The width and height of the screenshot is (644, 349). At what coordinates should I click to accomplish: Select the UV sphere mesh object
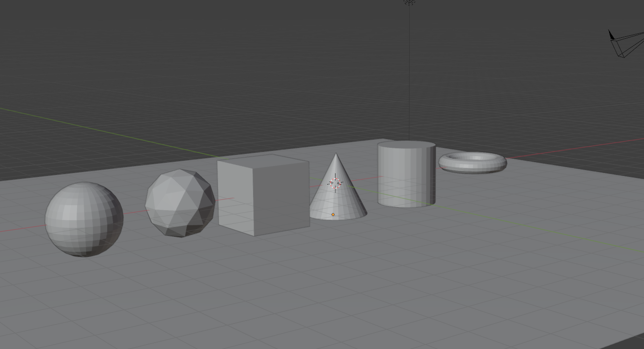pos(84,219)
